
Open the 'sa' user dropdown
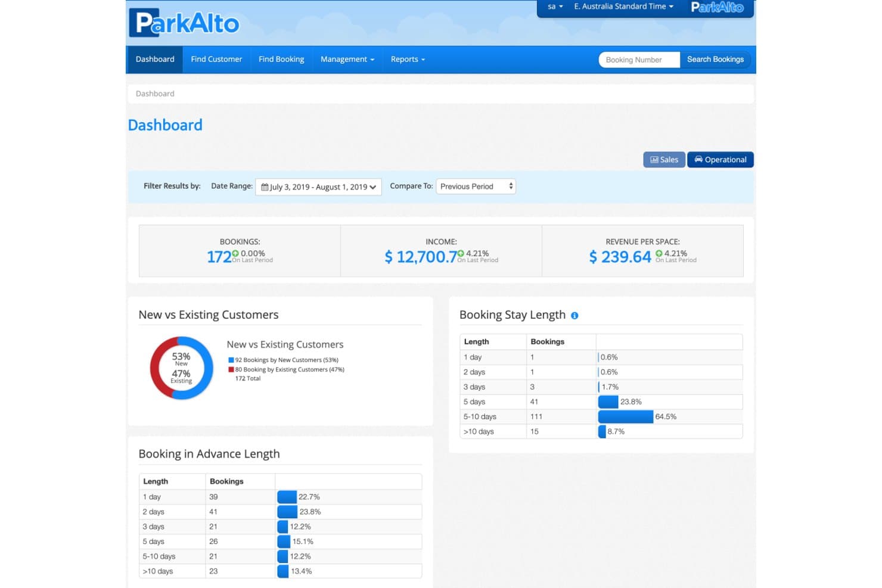(555, 7)
